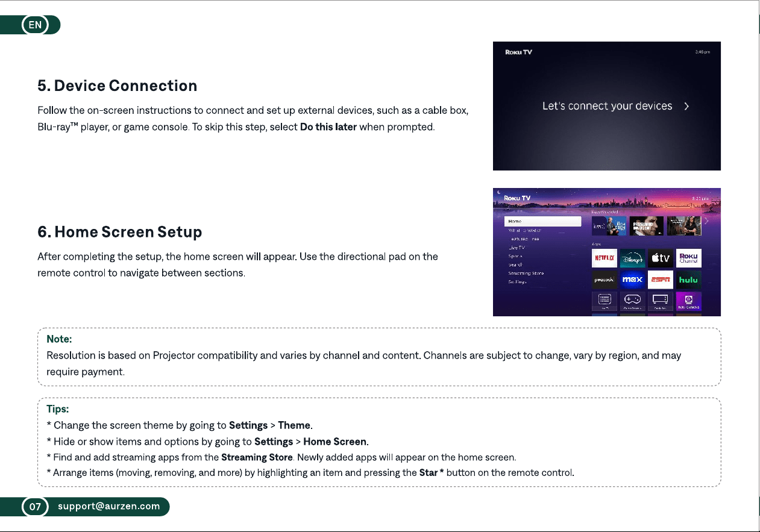
Task: Click the support@aurzen.com email link
Action: coord(109,506)
